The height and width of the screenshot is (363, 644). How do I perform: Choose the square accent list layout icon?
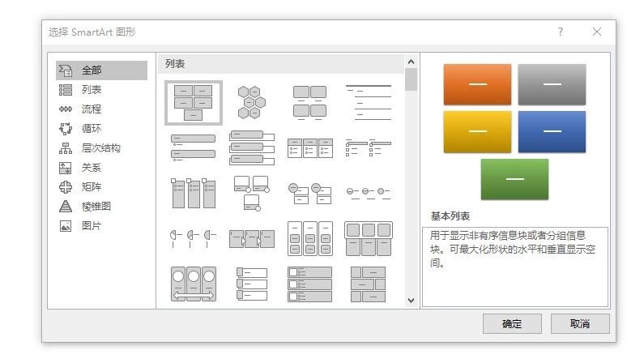[369, 147]
